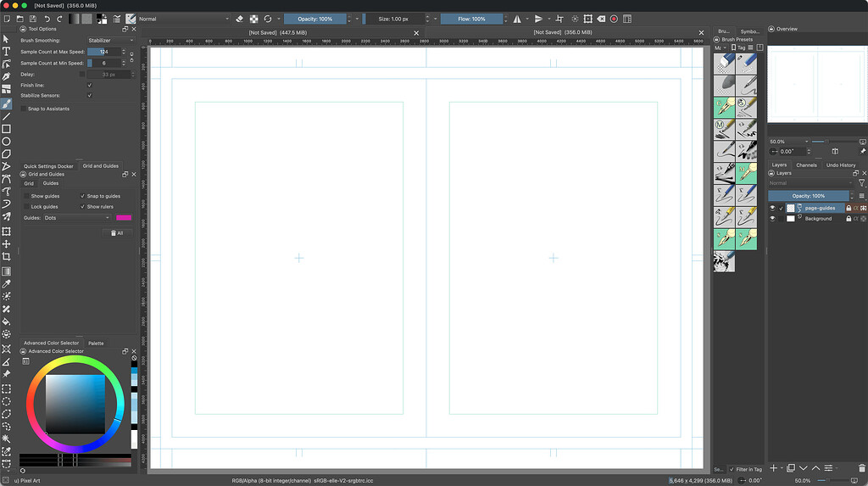Click the magenta guides color swatch
Image resolution: width=868 pixels, height=486 pixels.
point(124,218)
